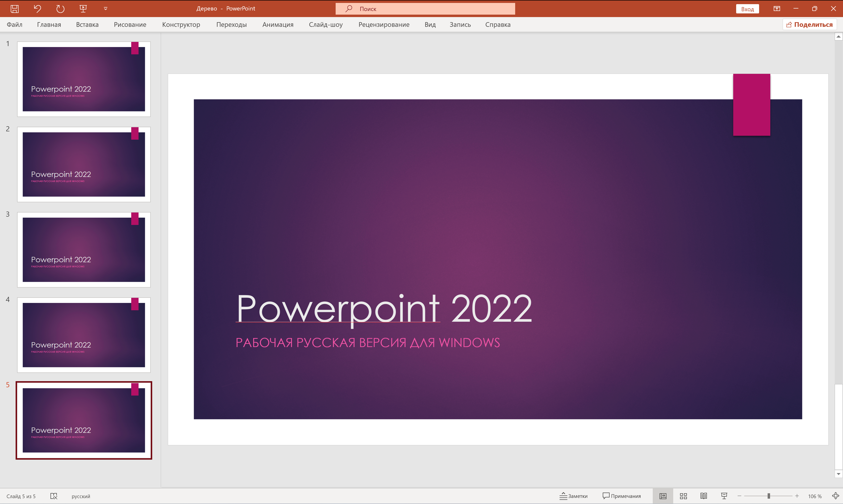
Task: Toggle the Заметки notes pane
Action: (574, 496)
